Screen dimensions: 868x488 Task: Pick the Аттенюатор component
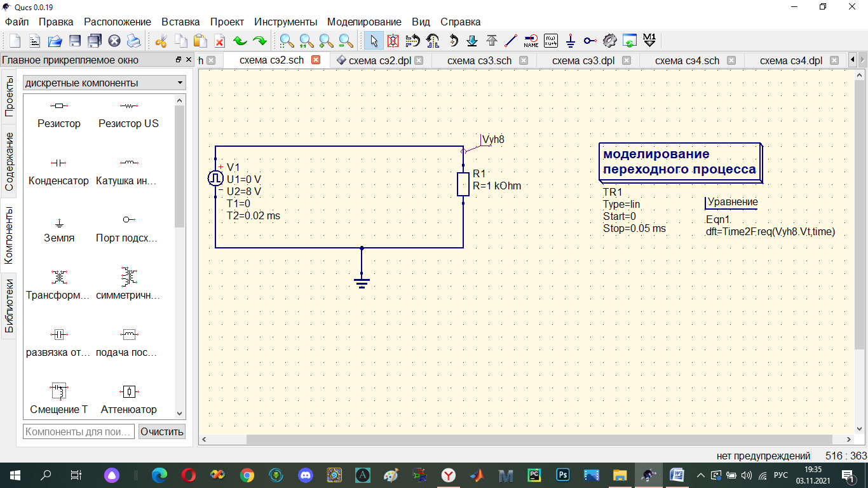tap(129, 401)
